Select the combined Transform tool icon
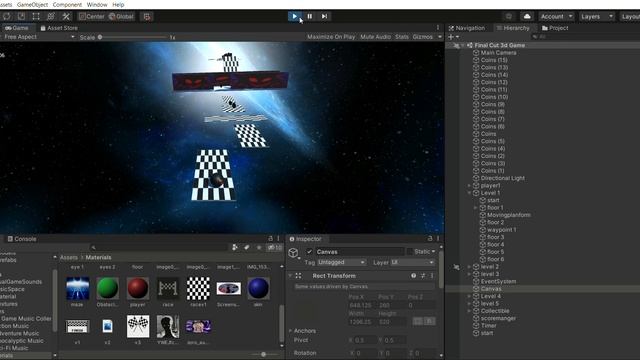This screenshot has width=640, height=360. (x=51, y=16)
